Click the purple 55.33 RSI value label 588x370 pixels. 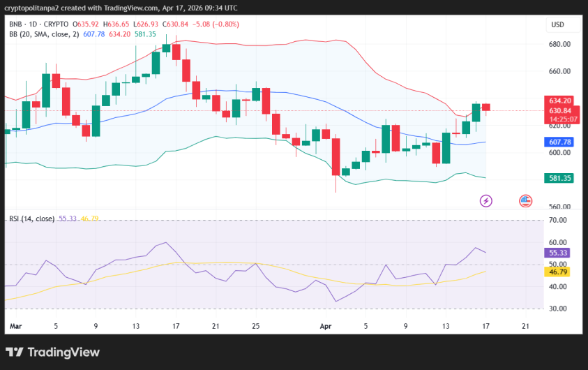point(559,253)
